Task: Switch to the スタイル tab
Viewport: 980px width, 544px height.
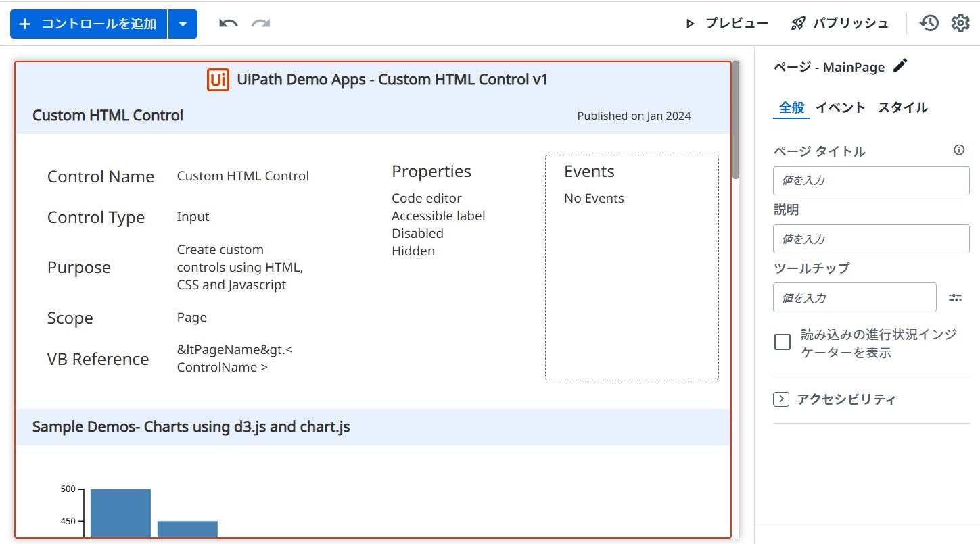Action: point(903,107)
